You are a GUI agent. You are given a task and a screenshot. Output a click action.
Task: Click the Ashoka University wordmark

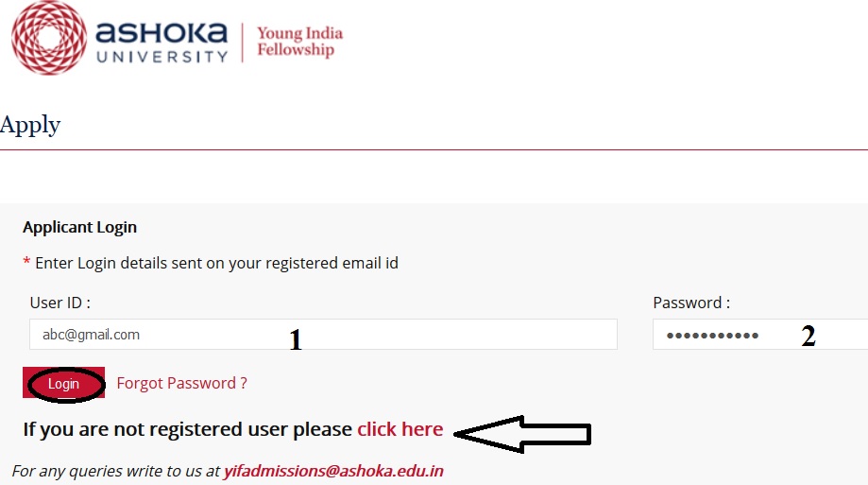point(162,43)
